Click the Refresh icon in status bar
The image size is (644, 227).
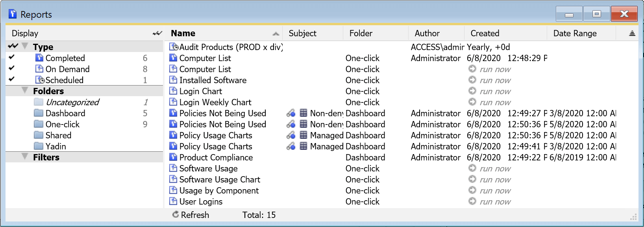176,215
